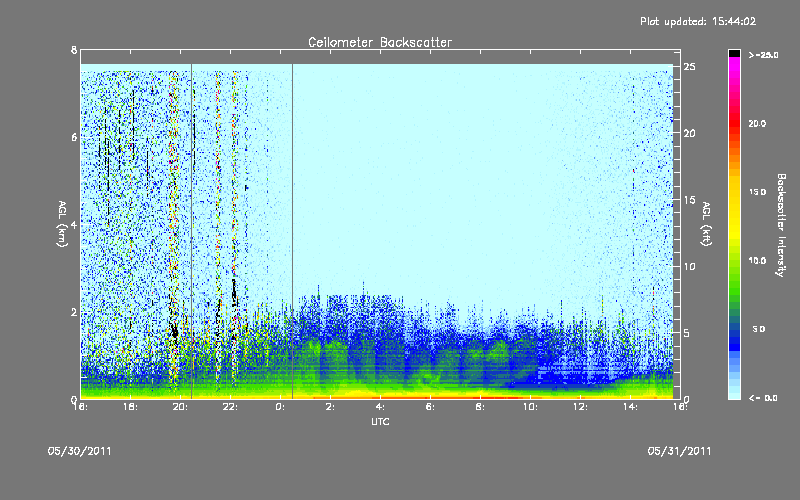Select the 22: time tick label
The height and width of the screenshot is (500, 800).
click(230, 407)
